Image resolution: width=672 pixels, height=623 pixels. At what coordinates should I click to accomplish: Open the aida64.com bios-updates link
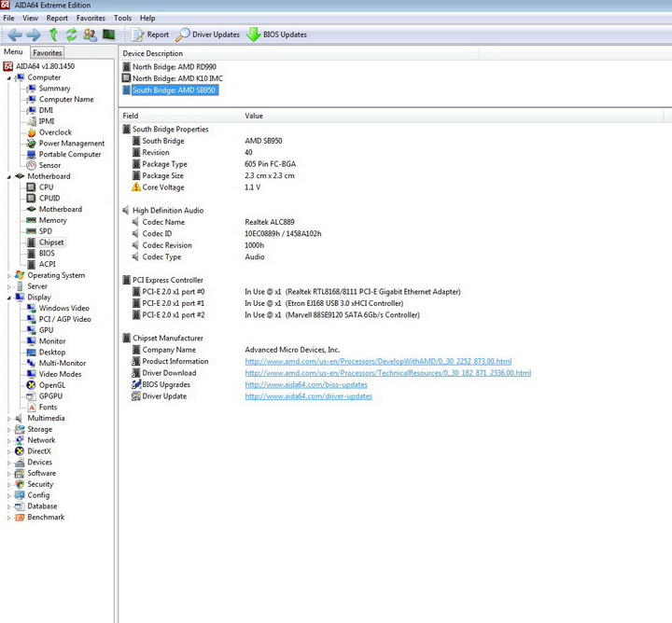tap(306, 384)
